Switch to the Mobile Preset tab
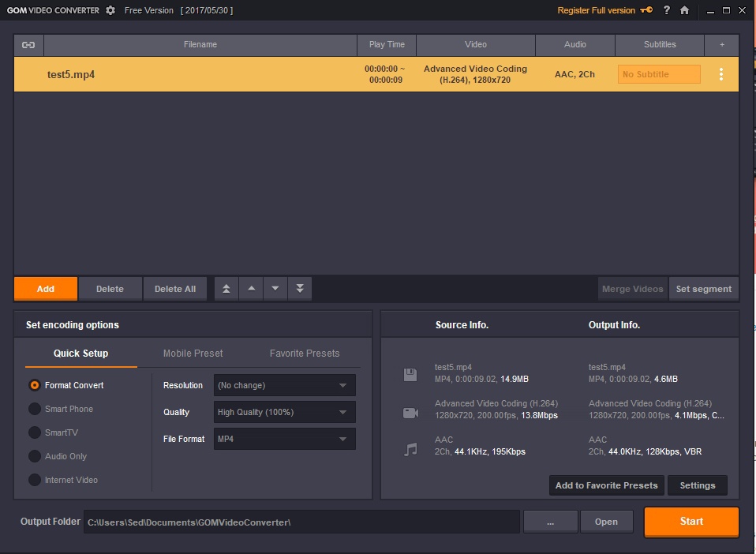 click(x=193, y=354)
